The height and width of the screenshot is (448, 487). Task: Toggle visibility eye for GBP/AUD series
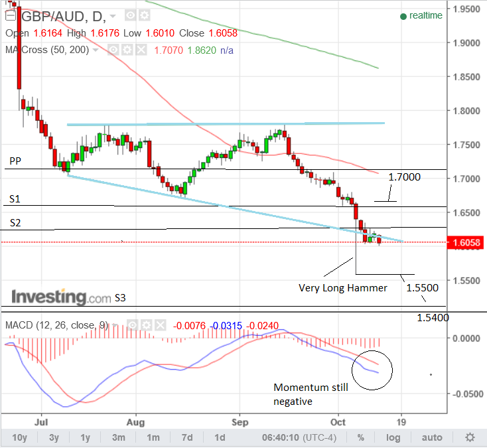(131, 15)
